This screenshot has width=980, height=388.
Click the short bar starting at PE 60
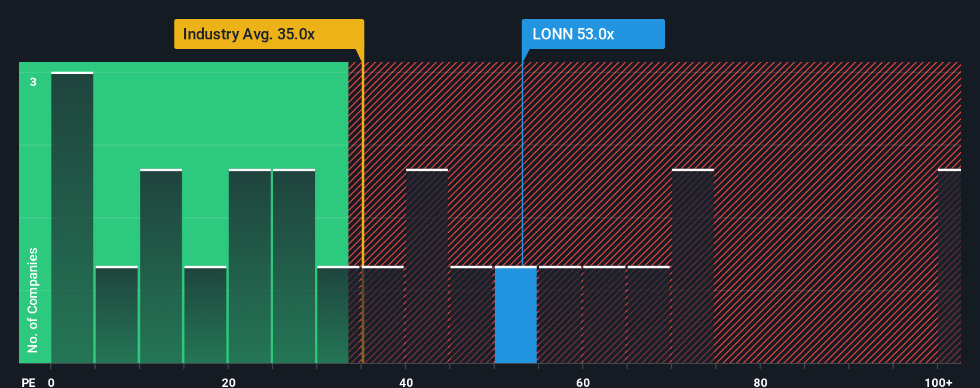[604, 315]
